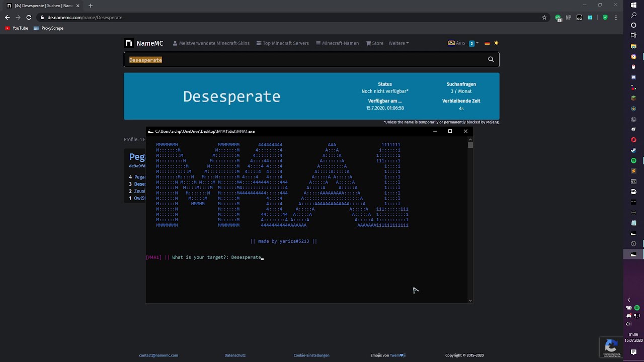Click the volume speaker tray icon
The height and width of the screenshot is (362, 644).
628,324
